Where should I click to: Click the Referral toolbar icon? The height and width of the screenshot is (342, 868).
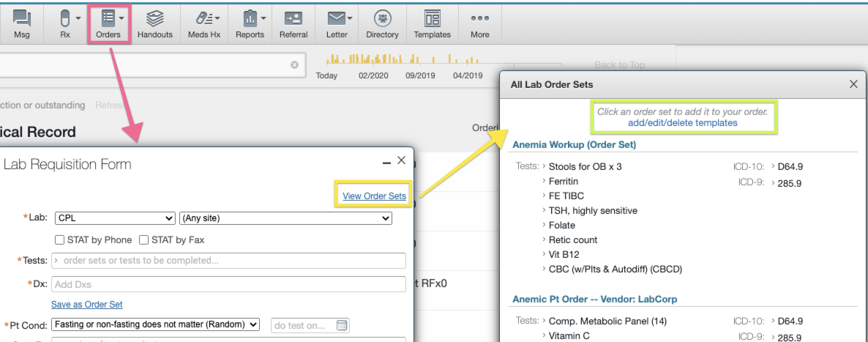click(x=293, y=23)
